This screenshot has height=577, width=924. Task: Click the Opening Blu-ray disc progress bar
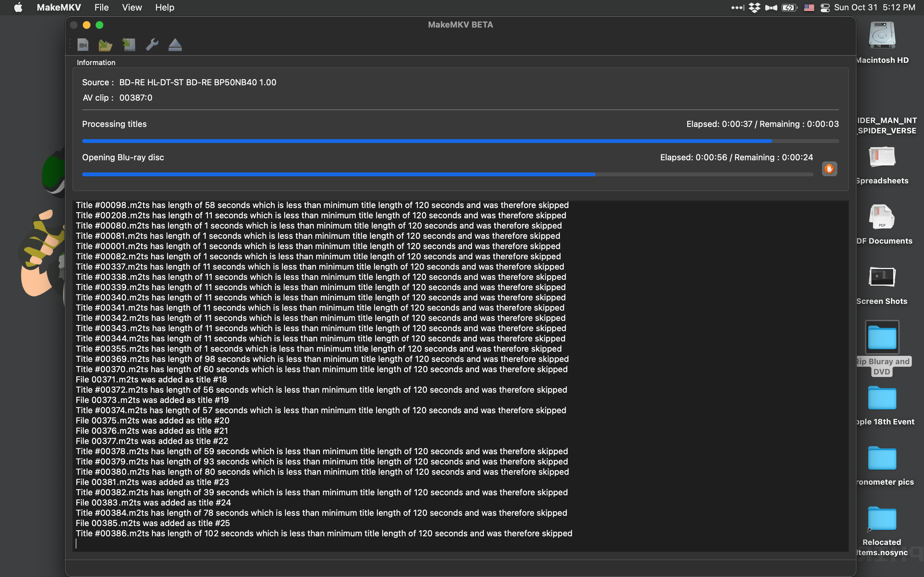pyautogui.click(x=447, y=174)
